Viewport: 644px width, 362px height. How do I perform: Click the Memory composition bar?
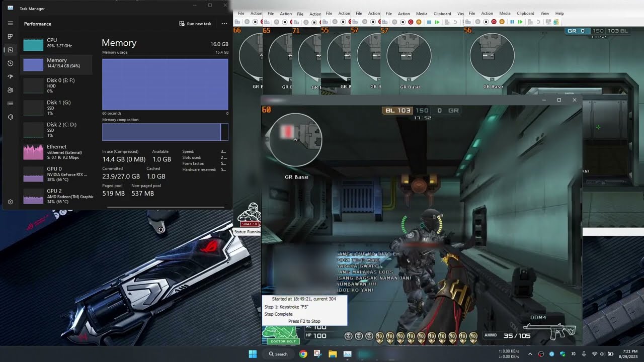tap(165, 132)
